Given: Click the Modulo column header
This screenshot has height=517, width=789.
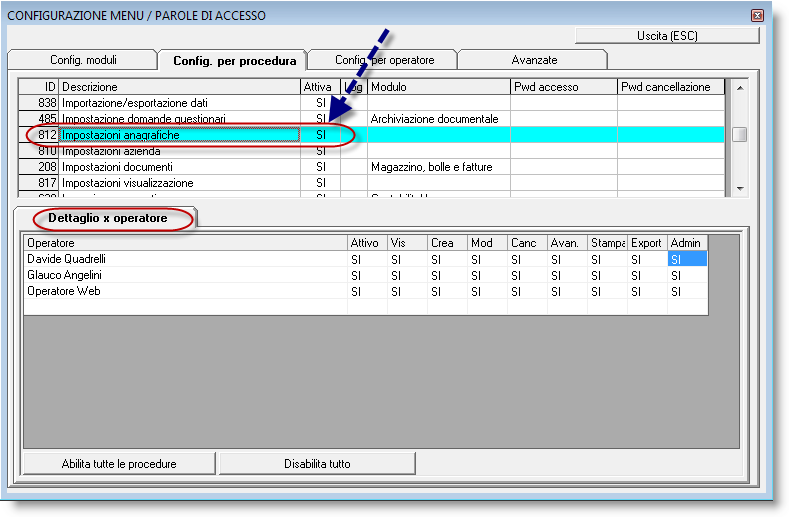Looking at the screenshot, I should click(439, 87).
